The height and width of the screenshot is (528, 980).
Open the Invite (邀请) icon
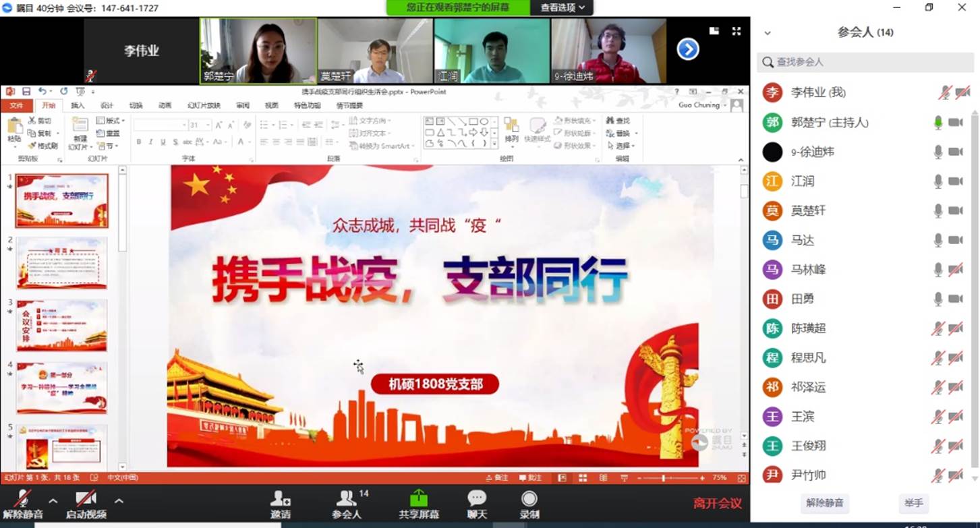tap(281, 500)
